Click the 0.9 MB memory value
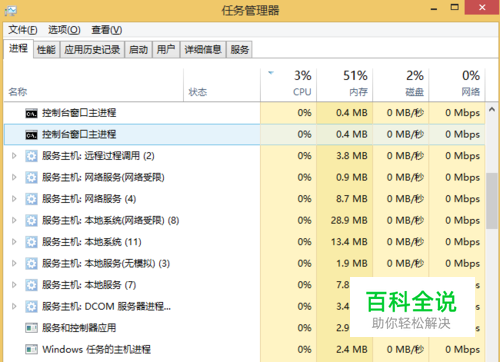 point(352,177)
